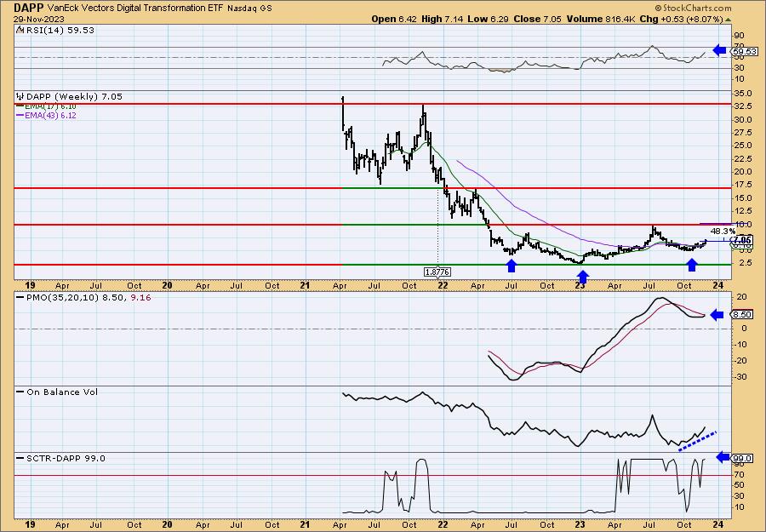The height and width of the screenshot is (532, 766).
Task: Click year 22 on price panel time axis
Action: coord(443,286)
